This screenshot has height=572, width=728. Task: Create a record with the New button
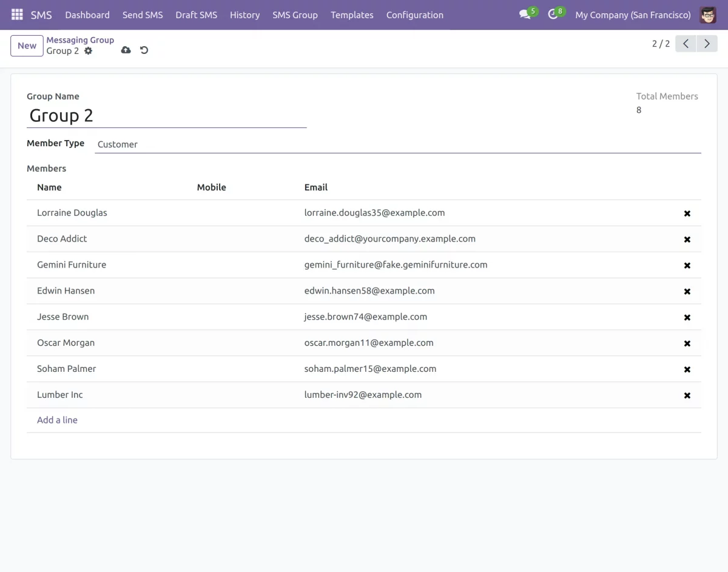(x=26, y=45)
